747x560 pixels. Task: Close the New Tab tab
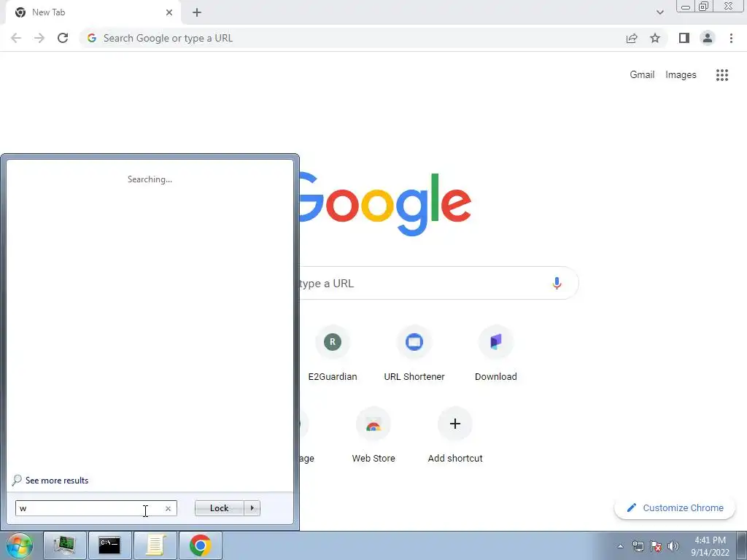169,12
